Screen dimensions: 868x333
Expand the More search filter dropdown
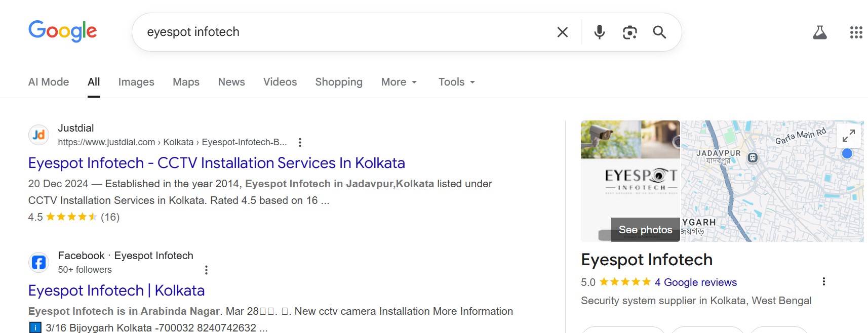click(399, 82)
